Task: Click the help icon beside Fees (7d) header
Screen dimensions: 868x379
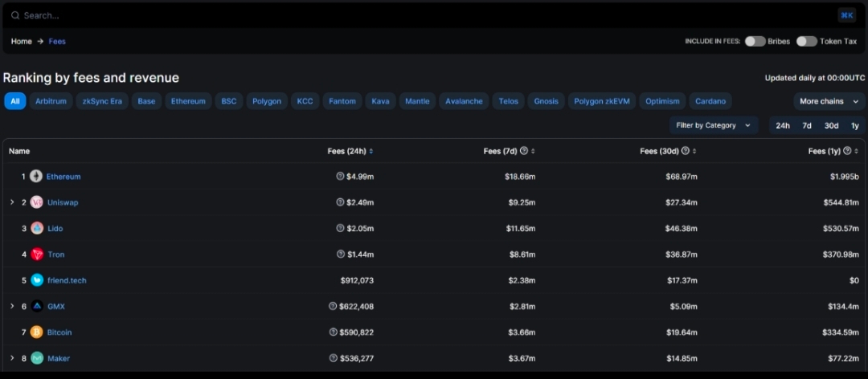Action: [x=524, y=151]
